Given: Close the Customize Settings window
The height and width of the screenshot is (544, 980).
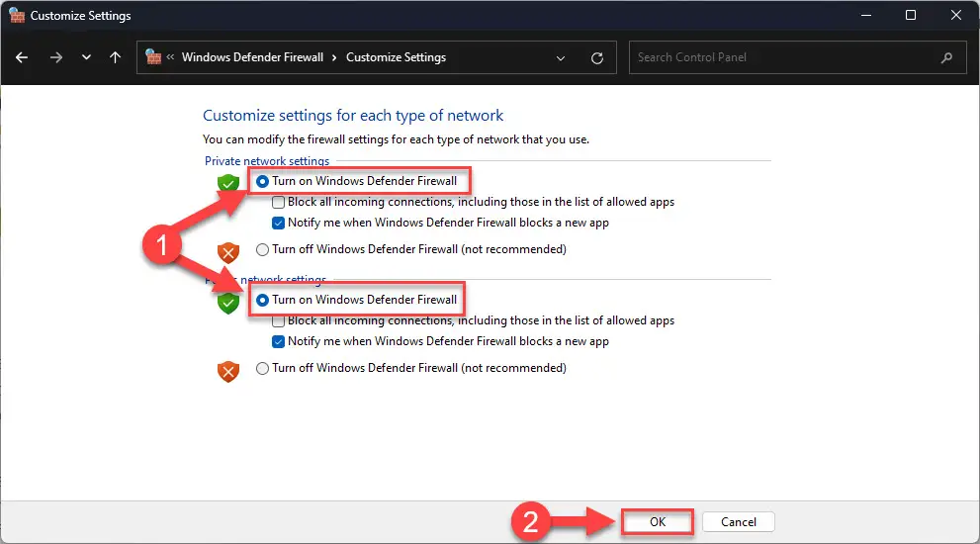Looking at the screenshot, I should point(956,15).
